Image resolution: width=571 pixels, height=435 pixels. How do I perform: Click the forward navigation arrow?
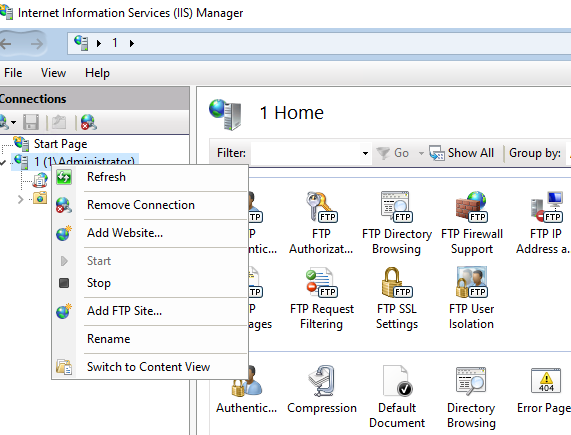tap(37, 44)
